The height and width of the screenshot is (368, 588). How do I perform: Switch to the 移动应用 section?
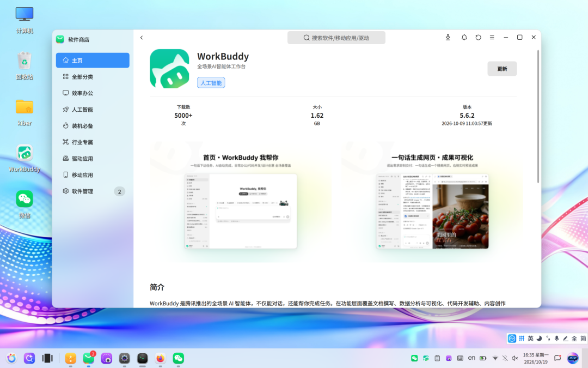pyautogui.click(x=93, y=174)
